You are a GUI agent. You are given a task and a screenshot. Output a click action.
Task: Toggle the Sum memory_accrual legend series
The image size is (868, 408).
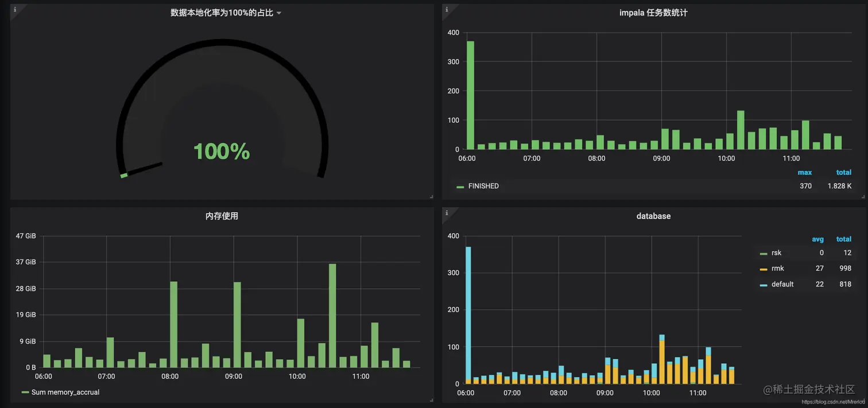point(65,393)
